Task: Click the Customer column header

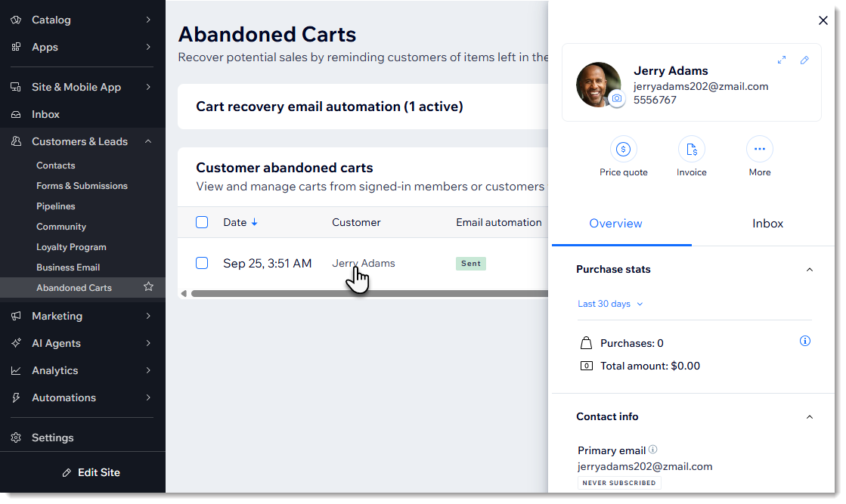Action: [356, 222]
